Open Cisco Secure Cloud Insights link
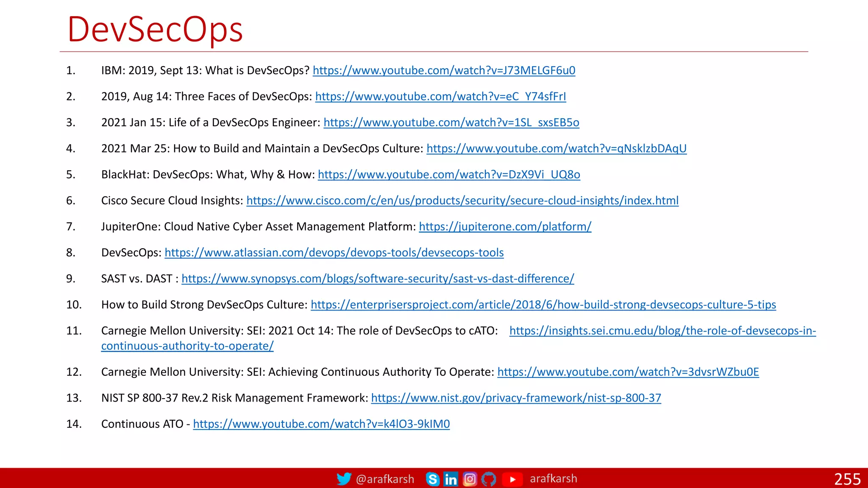The image size is (868, 488). tap(462, 200)
